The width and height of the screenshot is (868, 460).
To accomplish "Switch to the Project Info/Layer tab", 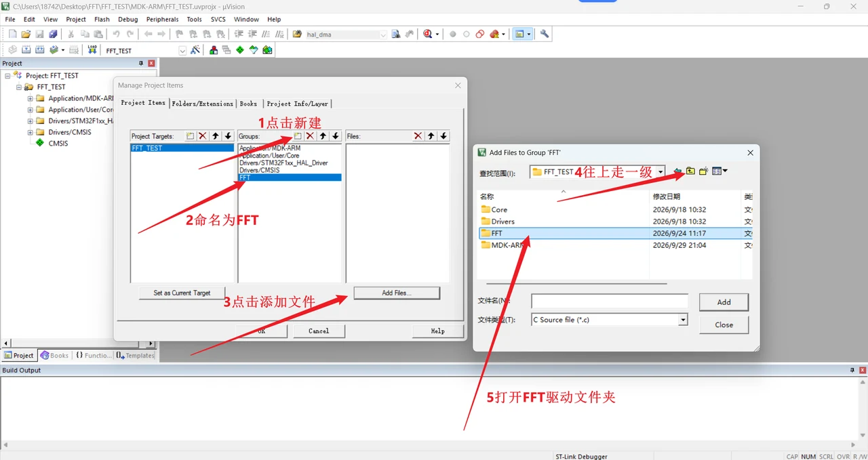I will pyautogui.click(x=298, y=104).
